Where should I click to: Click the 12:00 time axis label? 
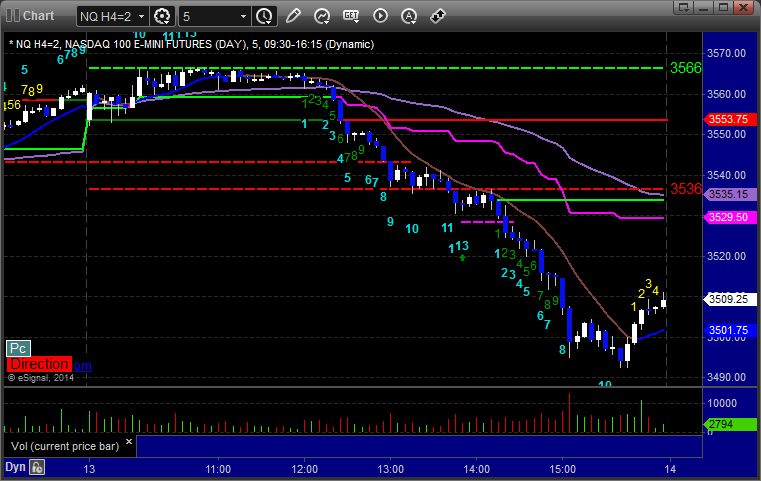305,469
